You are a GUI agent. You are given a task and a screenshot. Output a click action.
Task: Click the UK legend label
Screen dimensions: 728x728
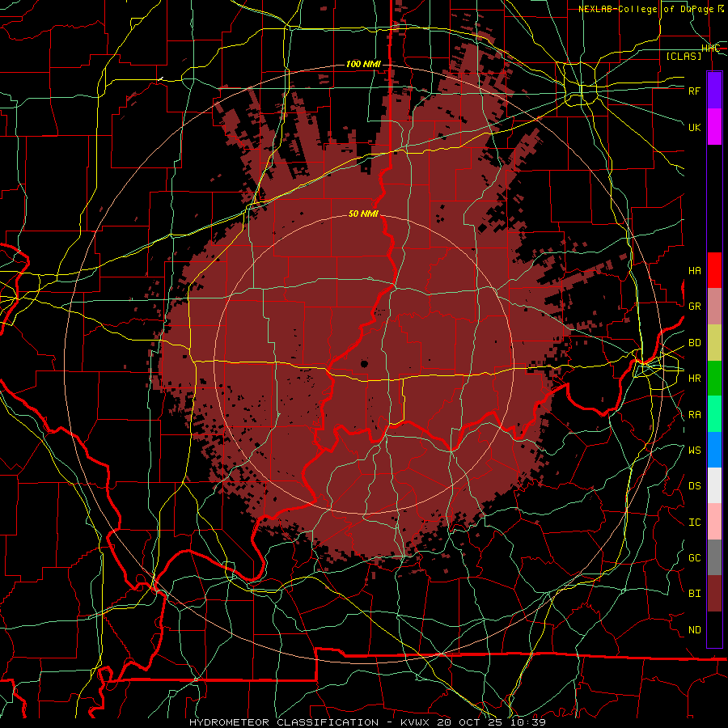pyautogui.click(x=695, y=127)
